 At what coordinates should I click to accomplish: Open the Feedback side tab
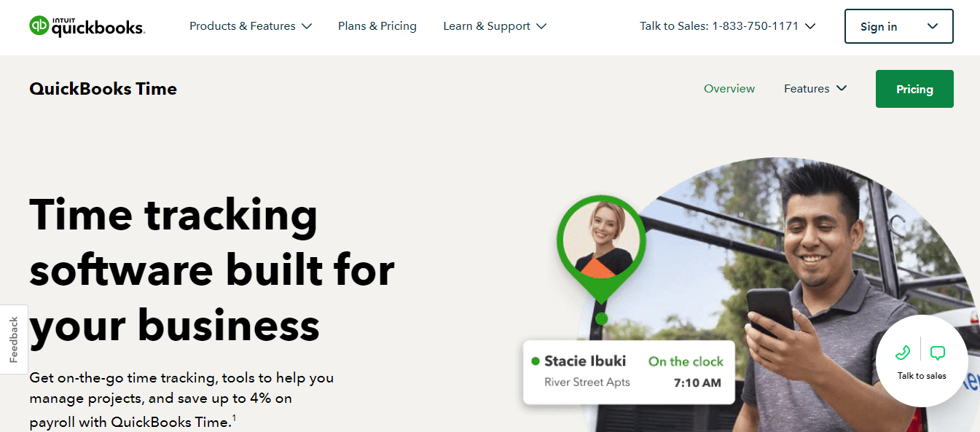pyautogui.click(x=14, y=339)
